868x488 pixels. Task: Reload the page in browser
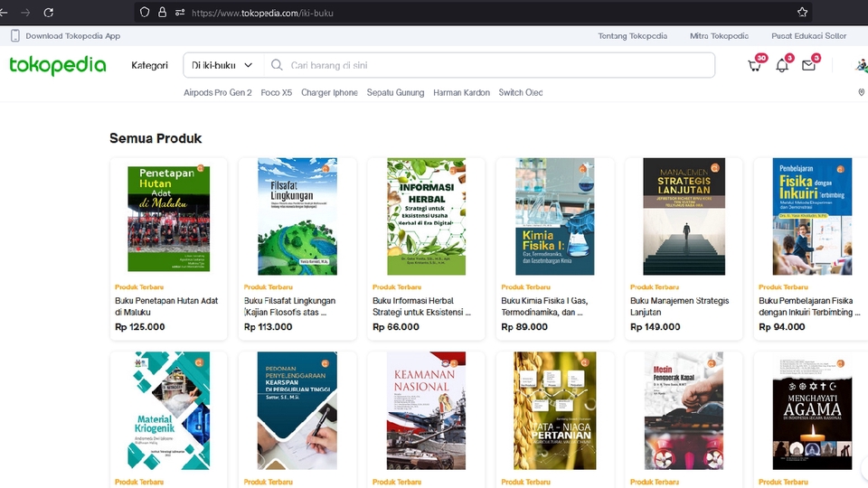point(49,12)
